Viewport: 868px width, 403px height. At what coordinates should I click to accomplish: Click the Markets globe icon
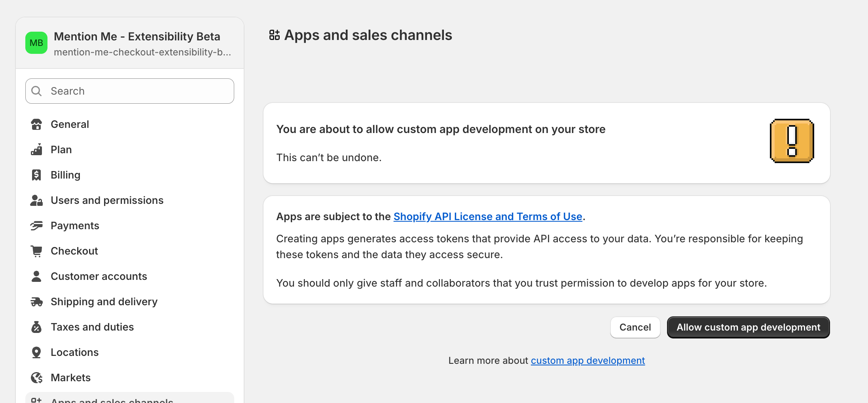pos(36,377)
